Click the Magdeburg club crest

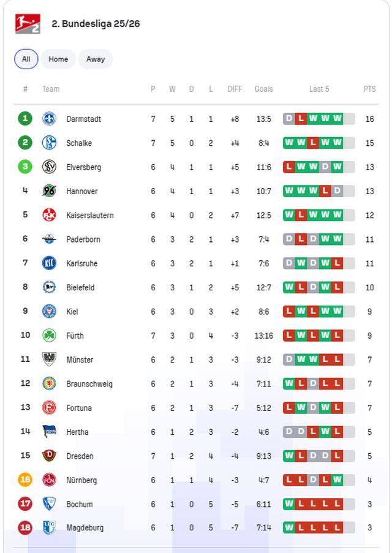tap(49, 527)
